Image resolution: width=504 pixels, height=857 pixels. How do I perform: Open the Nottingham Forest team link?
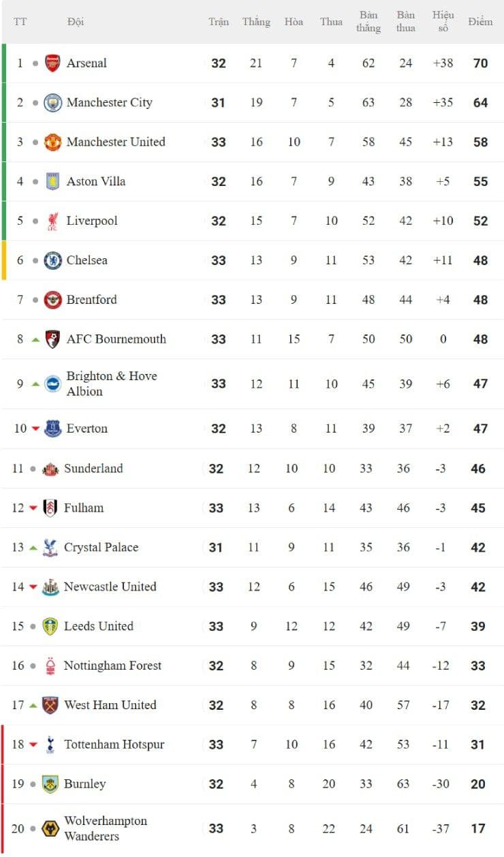(x=112, y=666)
